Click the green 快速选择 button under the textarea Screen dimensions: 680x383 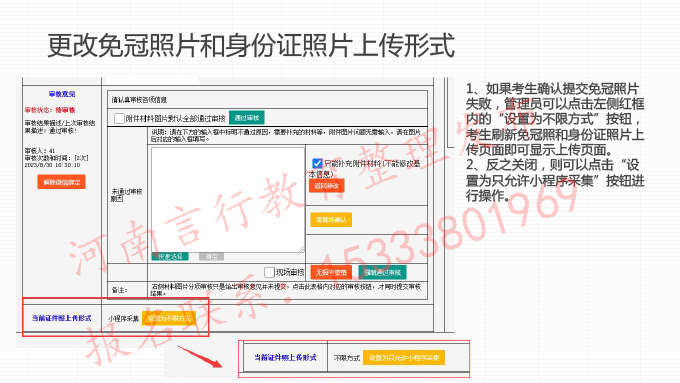(x=170, y=256)
